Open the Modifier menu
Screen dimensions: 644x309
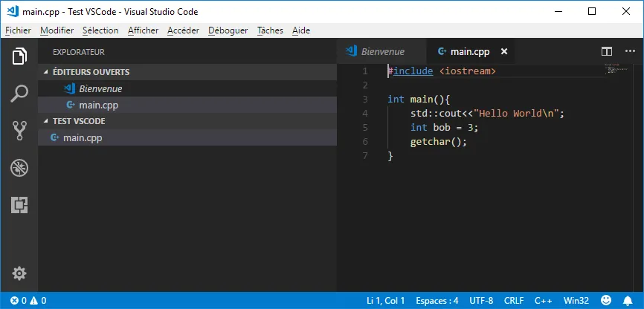57,30
